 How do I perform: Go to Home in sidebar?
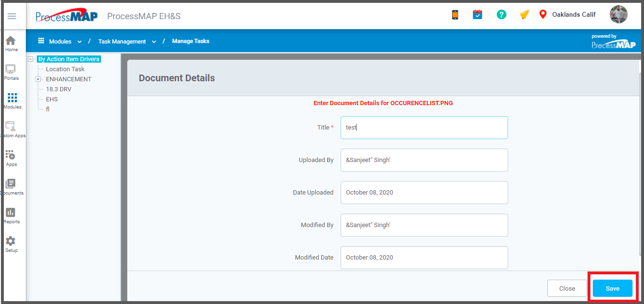[11, 44]
